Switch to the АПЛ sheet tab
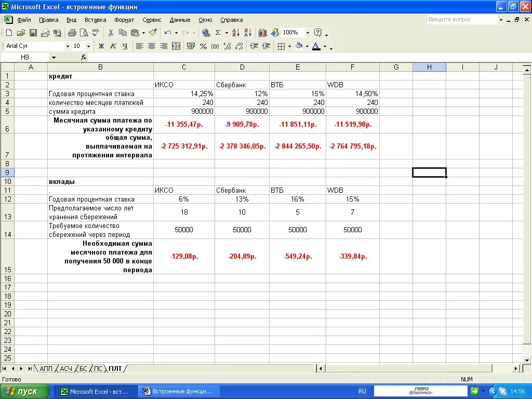Image resolution: width=532 pixels, height=399 pixels. pyautogui.click(x=46, y=368)
